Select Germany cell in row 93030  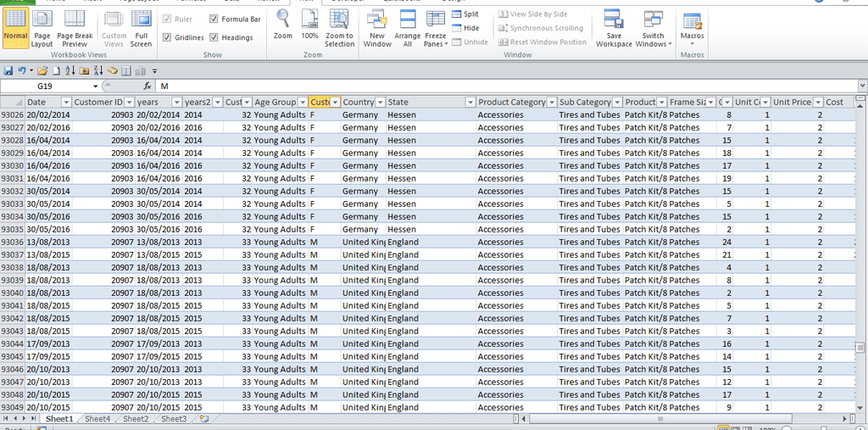pos(363,165)
